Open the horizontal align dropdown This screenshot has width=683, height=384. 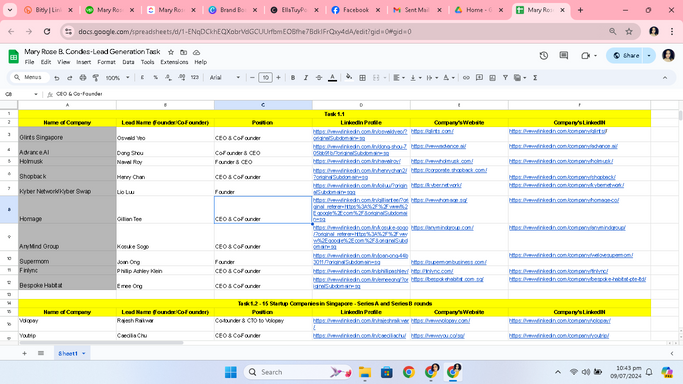[x=399, y=77]
